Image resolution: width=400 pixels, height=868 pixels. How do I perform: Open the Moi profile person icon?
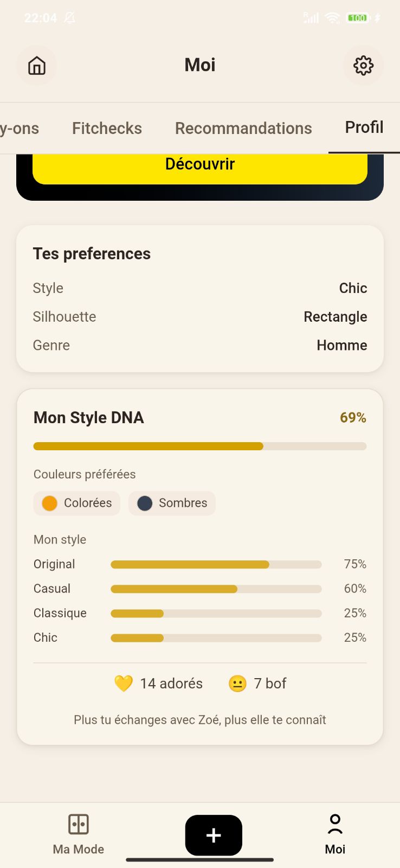coord(334,823)
